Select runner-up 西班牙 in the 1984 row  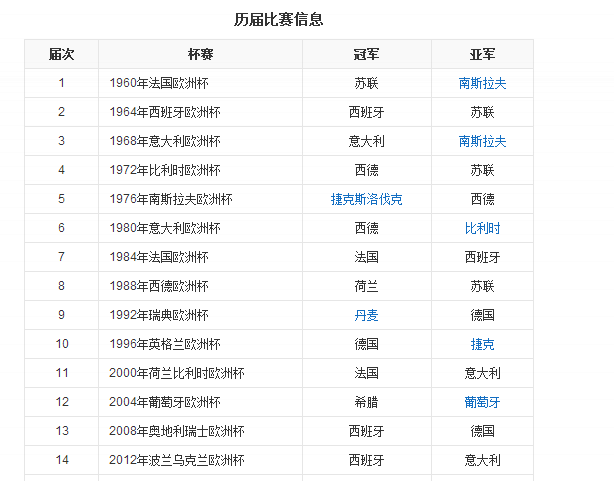point(482,257)
